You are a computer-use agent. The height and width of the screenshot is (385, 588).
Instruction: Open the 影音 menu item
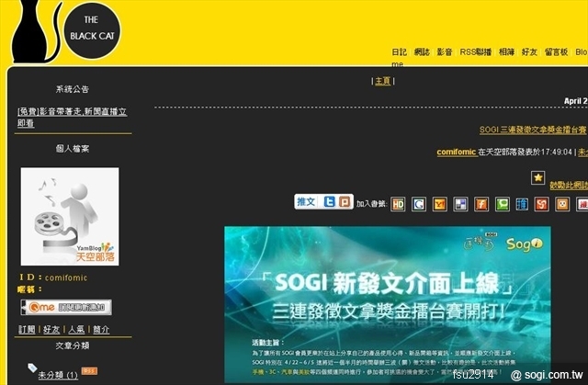(445, 52)
